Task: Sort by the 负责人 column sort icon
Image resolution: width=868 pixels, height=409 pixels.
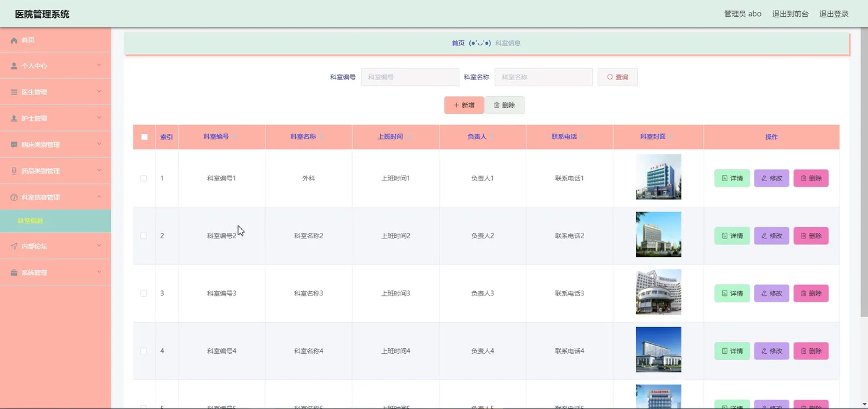Action: tap(492, 137)
